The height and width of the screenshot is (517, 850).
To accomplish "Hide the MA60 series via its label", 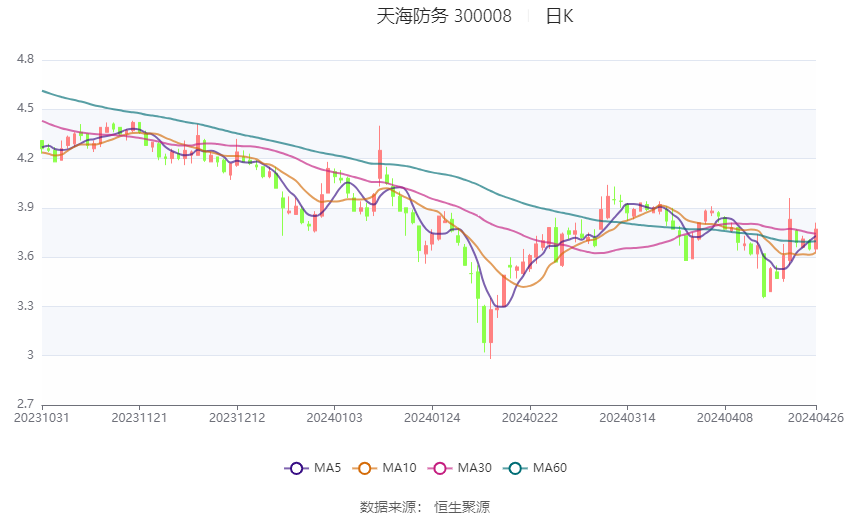I will coord(550,468).
